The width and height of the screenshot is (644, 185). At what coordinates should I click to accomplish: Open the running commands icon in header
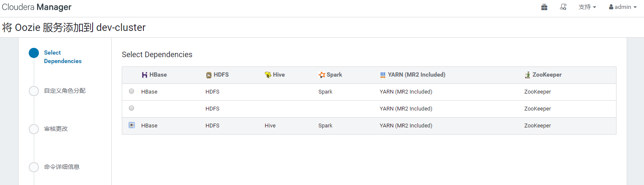(x=563, y=7)
